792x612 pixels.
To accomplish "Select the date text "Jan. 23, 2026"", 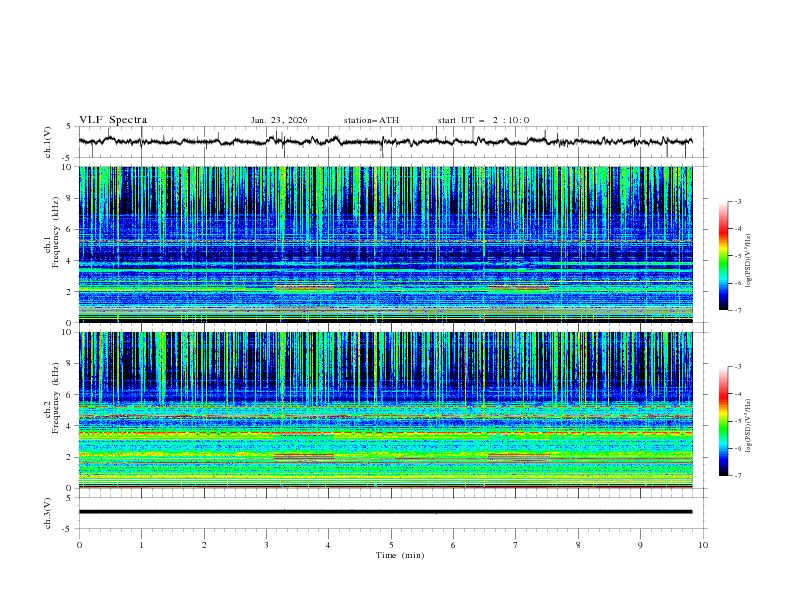I will point(279,120).
